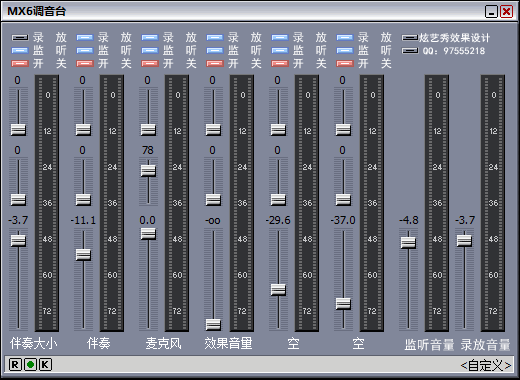Click middle slider knob of 空 channel at -37.0
Image resolution: width=520 pixels, height=380 pixels.
point(343,200)
